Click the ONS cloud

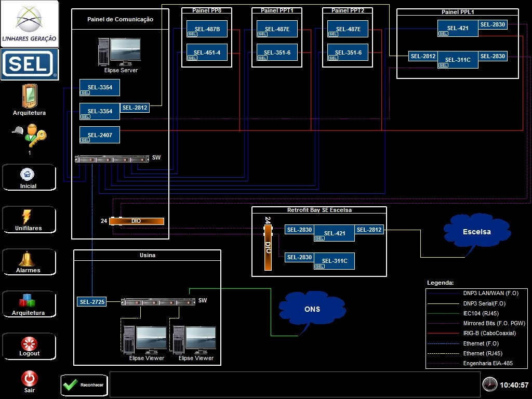click(312, 309)
